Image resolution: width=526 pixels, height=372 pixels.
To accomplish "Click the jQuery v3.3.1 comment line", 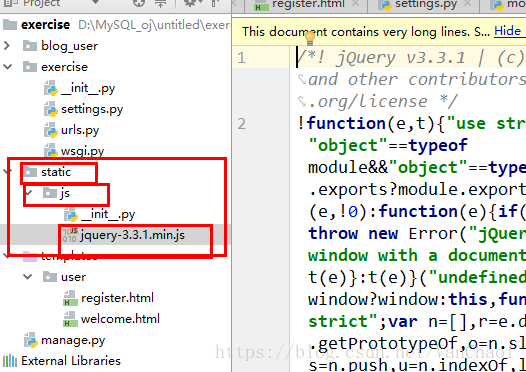I will (x=411, y=58).
